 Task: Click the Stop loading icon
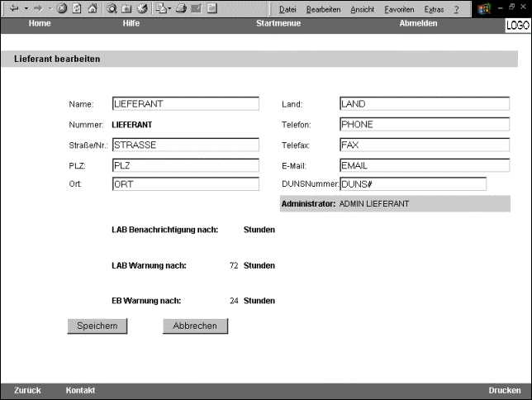coord(62,8)
